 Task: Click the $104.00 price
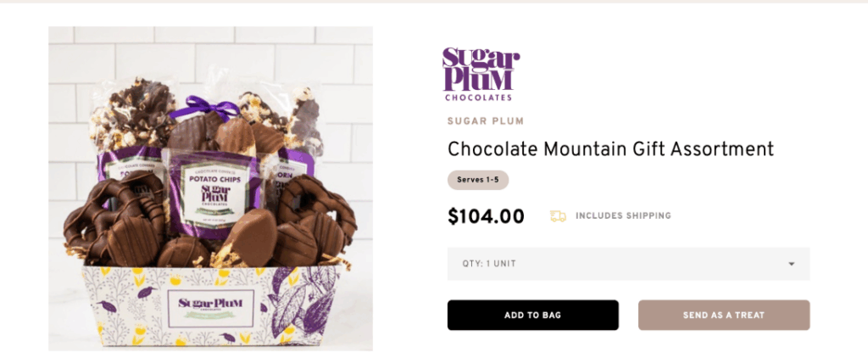pyautogui.click(x=486, y=216)
